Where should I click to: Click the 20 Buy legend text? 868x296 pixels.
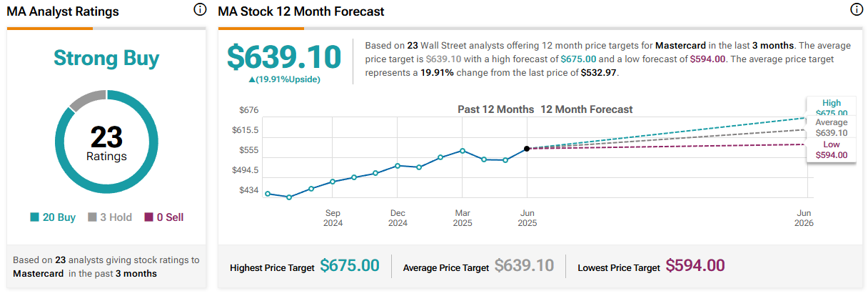pos(61,217)
